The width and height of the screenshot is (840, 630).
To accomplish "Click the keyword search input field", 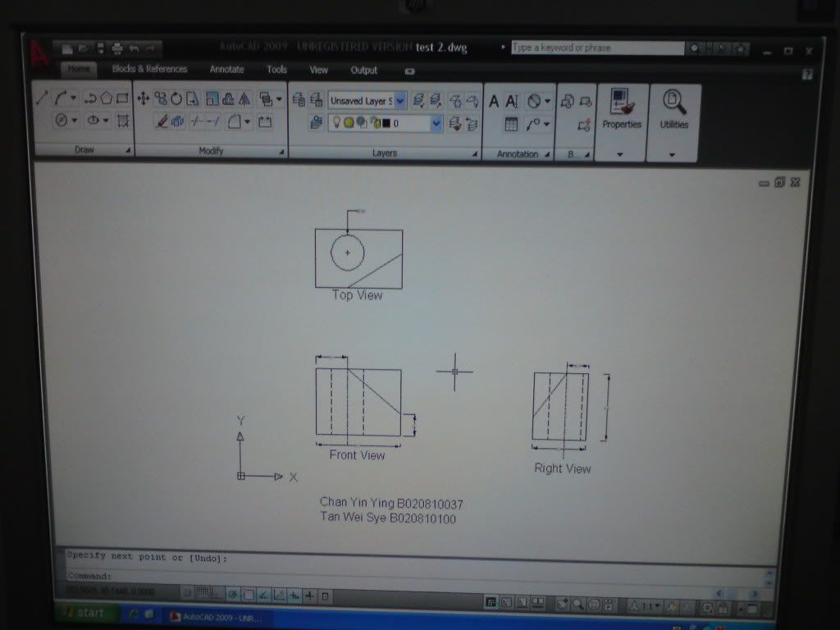I will (597, 48).
